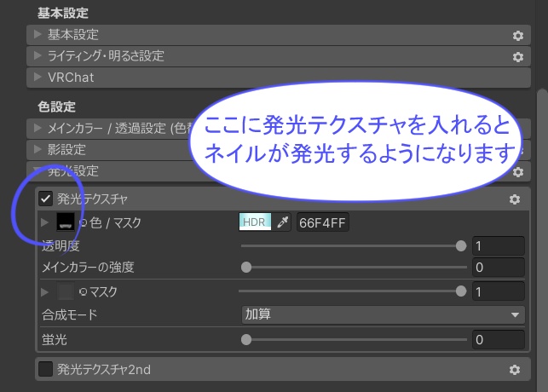Click the マスク strength slider handle
The height and width of the screenshot is (392, 548).
click(x=461, y=291)
